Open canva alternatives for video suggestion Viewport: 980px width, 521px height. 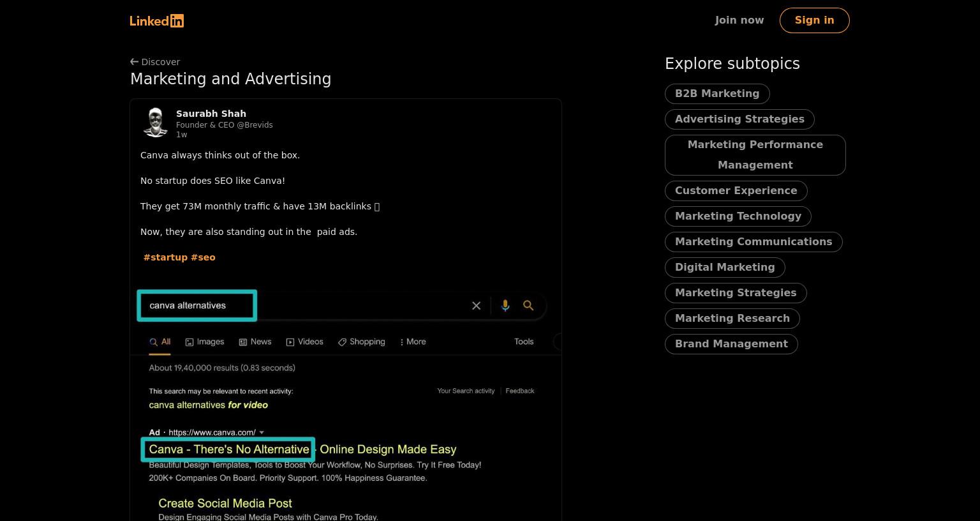click(209, 405)
